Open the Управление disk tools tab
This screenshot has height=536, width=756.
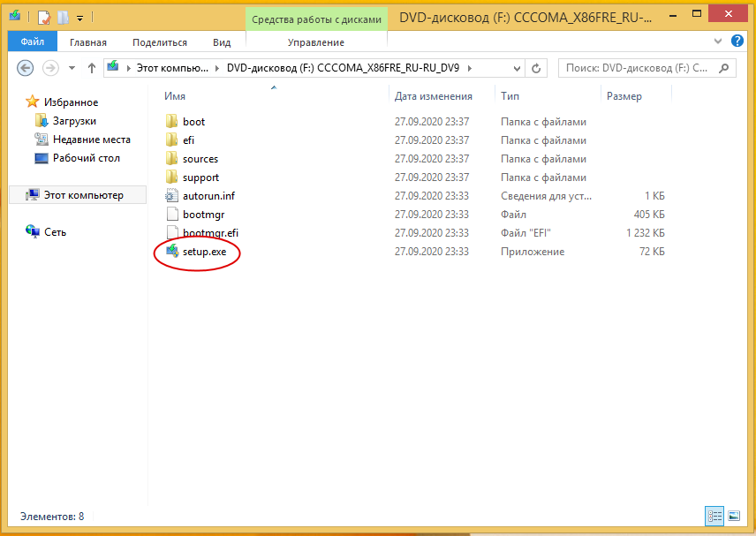point(316,42)
